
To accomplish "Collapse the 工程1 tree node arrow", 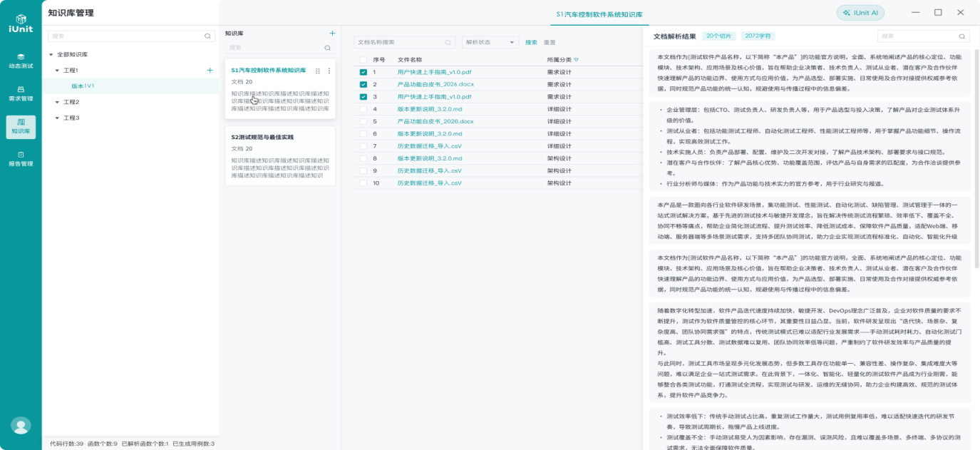I will pyautogui.click(x=57, y=71).
